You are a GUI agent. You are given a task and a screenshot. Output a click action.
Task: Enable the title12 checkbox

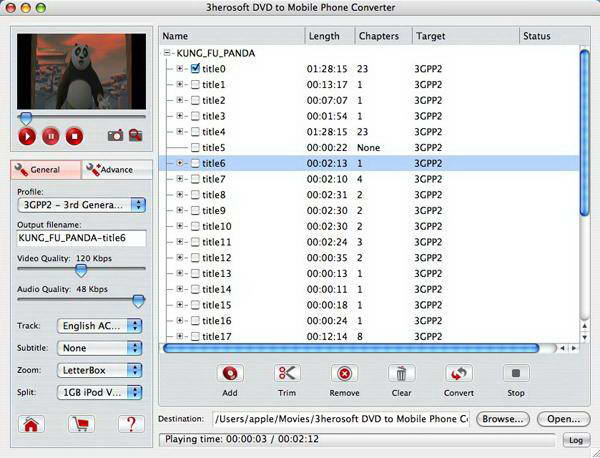[195, 258]
